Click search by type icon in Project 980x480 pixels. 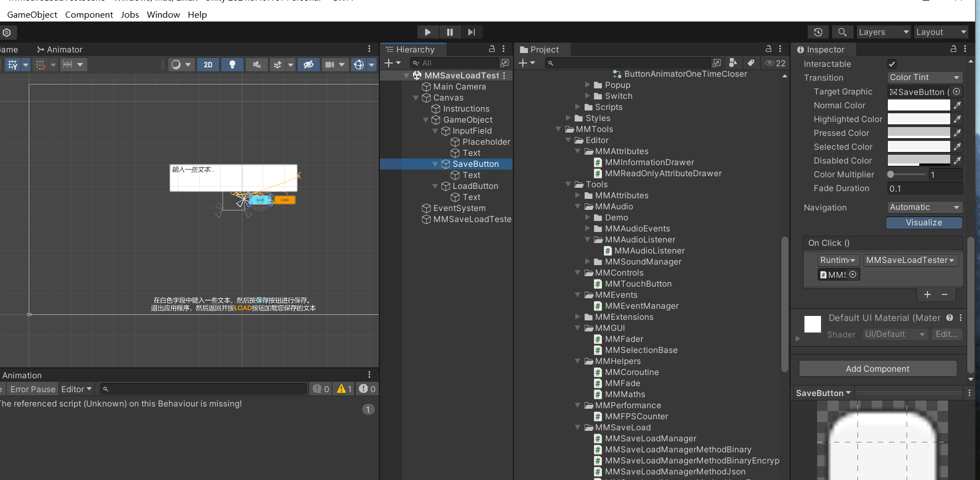(x=733, y=63)
